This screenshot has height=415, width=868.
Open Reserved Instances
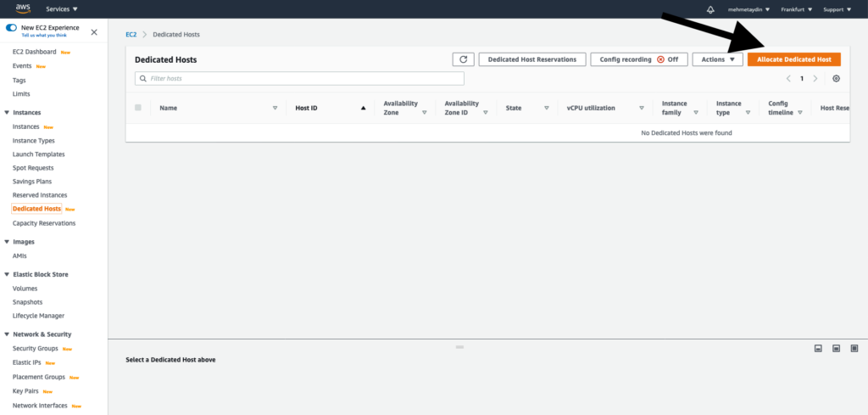pyautogui.click(x=40, y=195)
